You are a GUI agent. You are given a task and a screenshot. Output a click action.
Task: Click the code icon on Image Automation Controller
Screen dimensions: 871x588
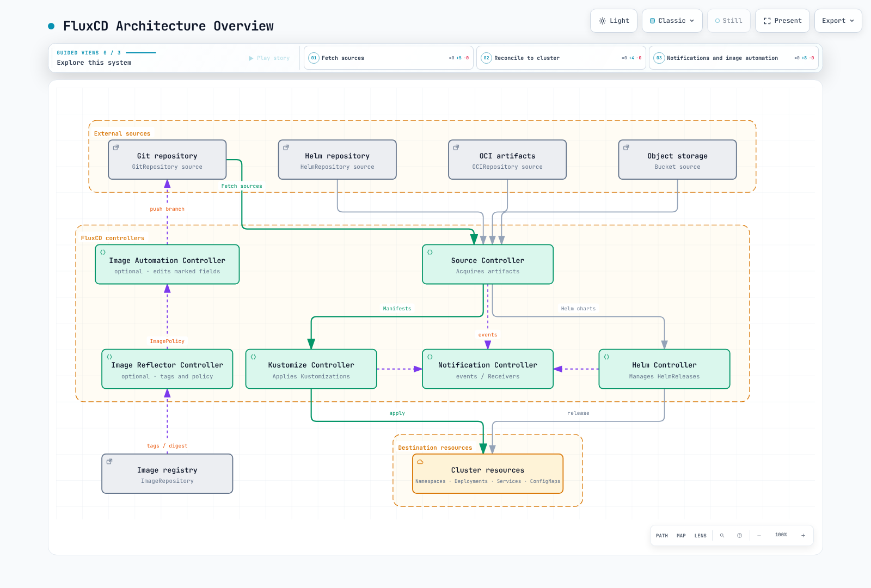(103, 252)
